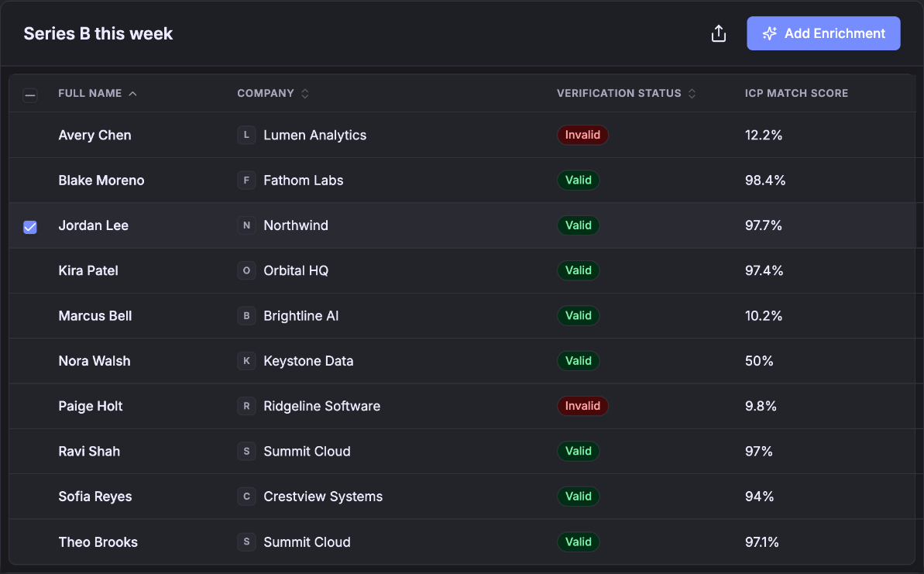Click the Northwind N avatar icon
This screenshot has width=924, height=574.
(x=246, y=225)
